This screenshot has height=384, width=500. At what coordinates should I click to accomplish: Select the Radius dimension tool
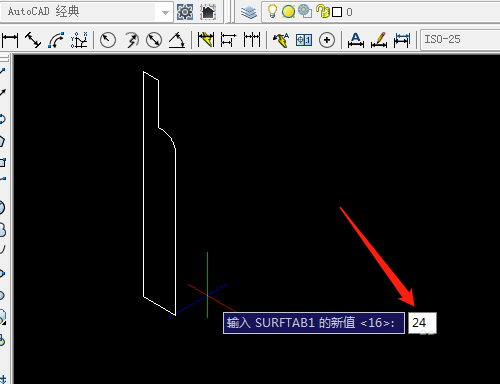(108, 40)
